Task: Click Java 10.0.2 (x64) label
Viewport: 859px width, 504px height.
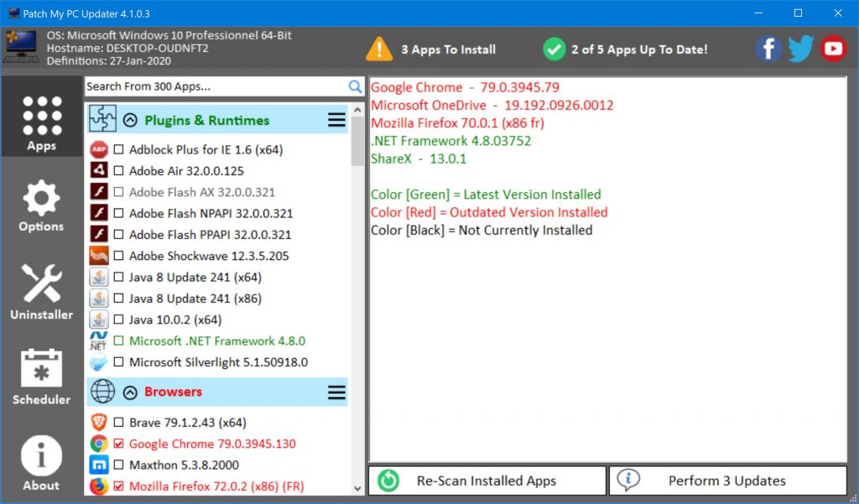Action: click(175, 320)
